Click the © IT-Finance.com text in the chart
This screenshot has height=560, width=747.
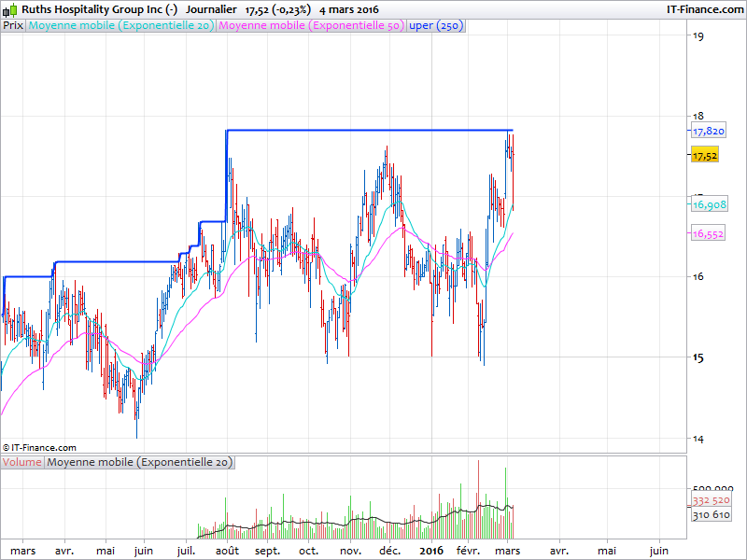(x=39, y=448)
